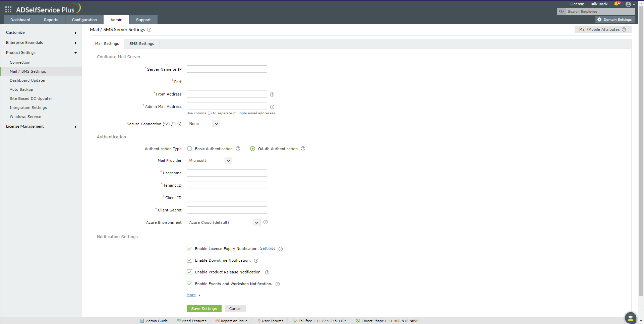Screen dimensions: 644x324
Task: Open the support chat bubble bottom-right
Action: tap(631, 318)
